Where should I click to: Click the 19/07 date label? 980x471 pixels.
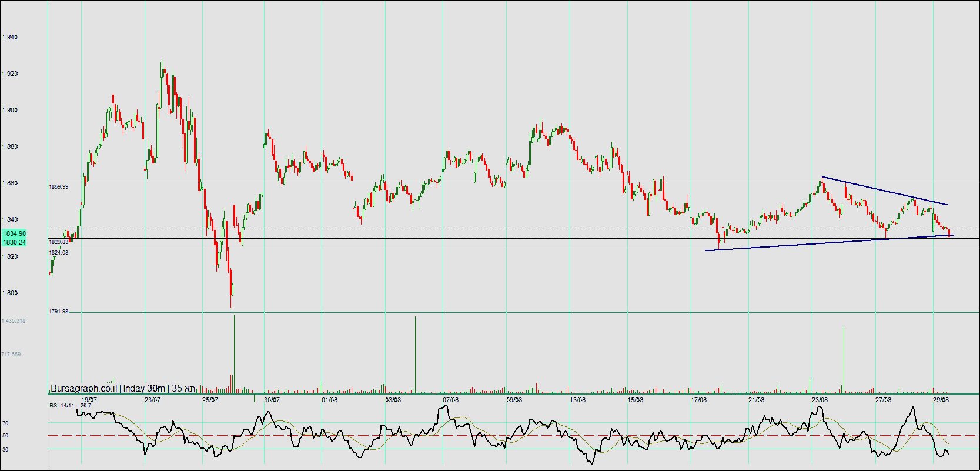89,400
